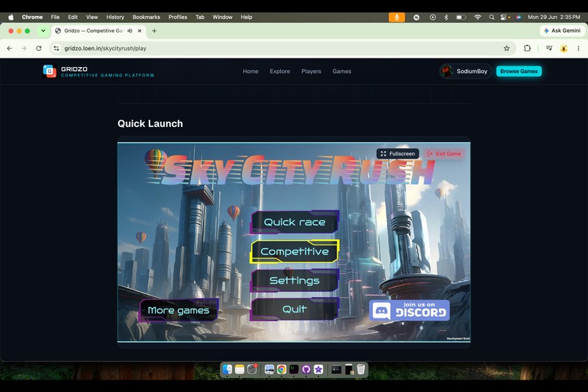Open the Bluetooth menu bar icon
Screen dimensions: 588x392
tap(446, 18)
